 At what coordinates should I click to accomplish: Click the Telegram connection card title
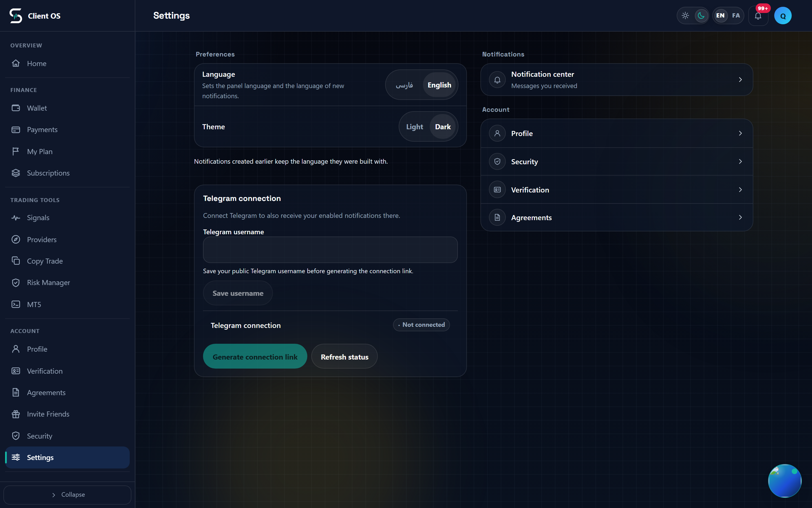242,198
